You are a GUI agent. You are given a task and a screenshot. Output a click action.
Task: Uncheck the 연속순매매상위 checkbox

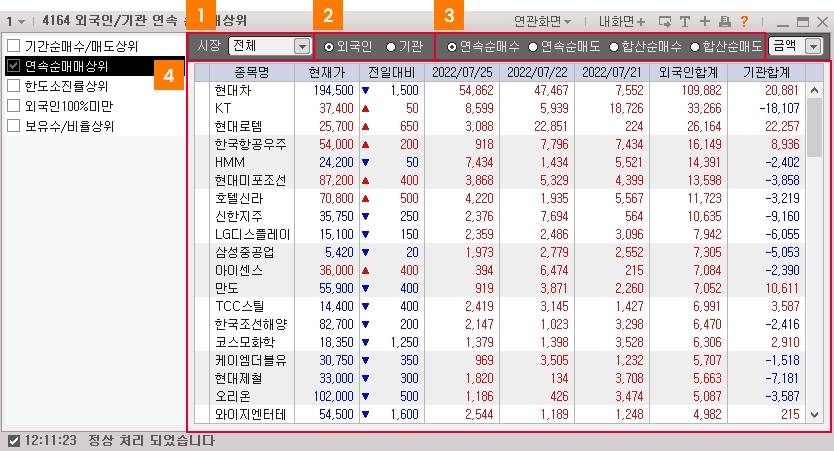[x=13, y=66]
